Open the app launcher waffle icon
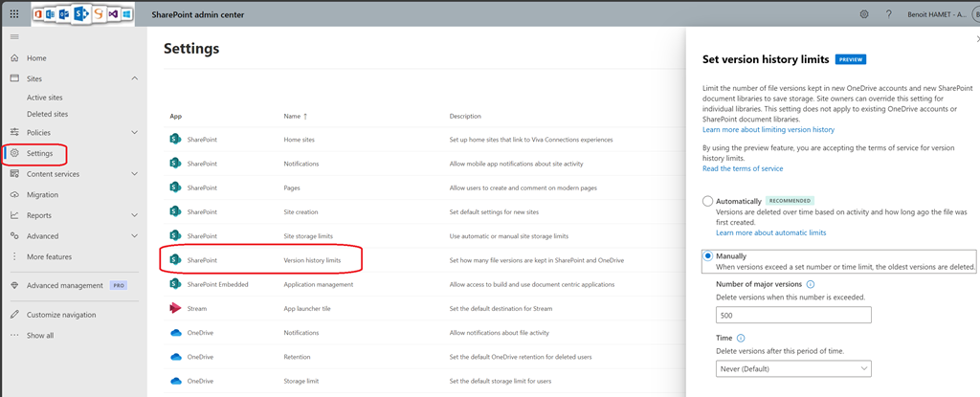The image size is (980, 397). coord(13,14)
